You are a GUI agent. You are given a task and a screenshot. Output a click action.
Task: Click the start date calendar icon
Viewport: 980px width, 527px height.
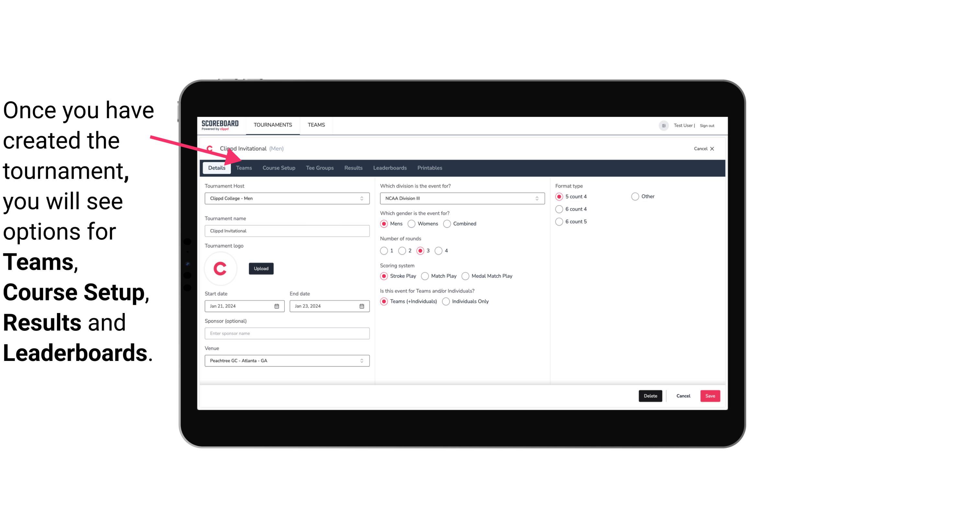pos(277,306)
